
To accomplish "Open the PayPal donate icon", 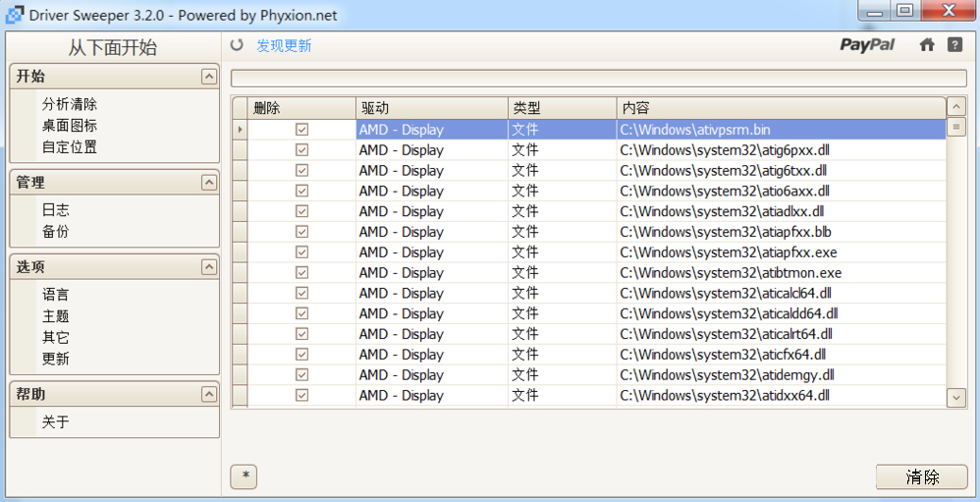I will click(867, 45).
